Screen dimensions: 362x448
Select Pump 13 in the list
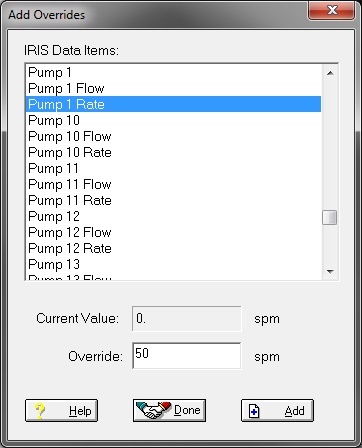coord(173,264)
